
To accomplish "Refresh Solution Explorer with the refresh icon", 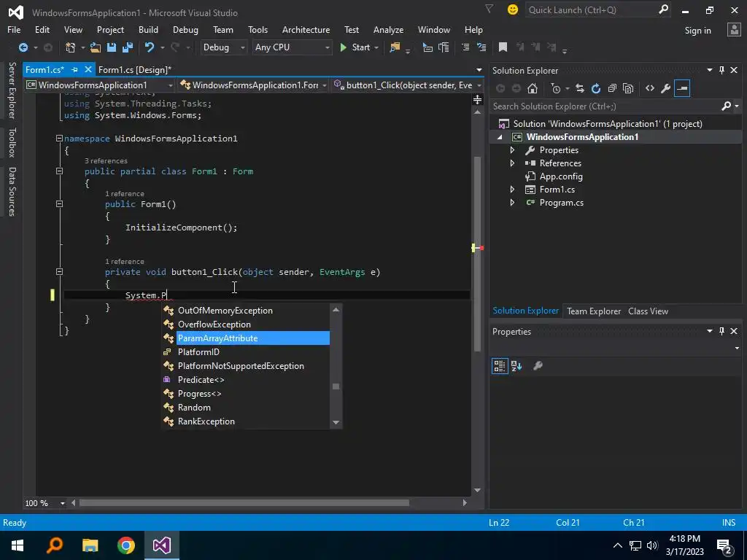I will coord(595,88).
